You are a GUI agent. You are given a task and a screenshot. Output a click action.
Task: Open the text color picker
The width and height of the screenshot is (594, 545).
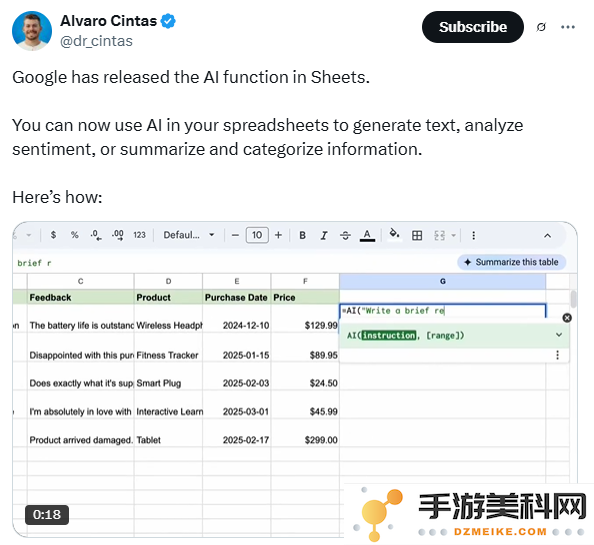pyautogui.click(x=367, y=236)
